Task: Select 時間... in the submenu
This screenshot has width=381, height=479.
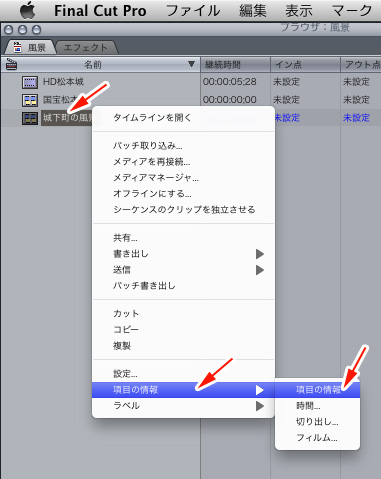Action: click(317, 406)
